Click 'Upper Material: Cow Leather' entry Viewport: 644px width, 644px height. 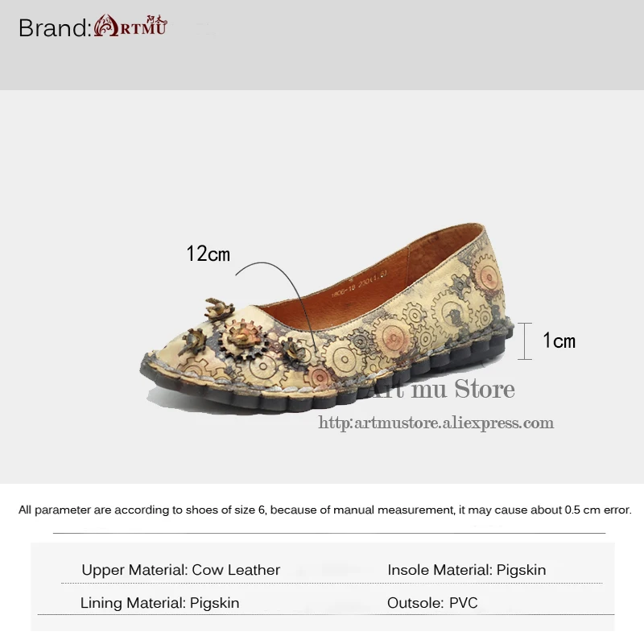[180, 570]
